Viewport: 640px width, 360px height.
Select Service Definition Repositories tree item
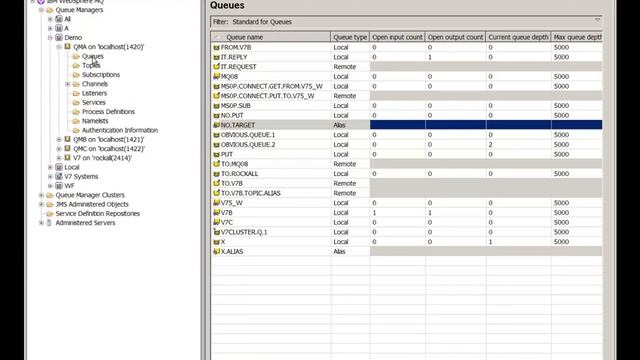[x=98, y=213]
